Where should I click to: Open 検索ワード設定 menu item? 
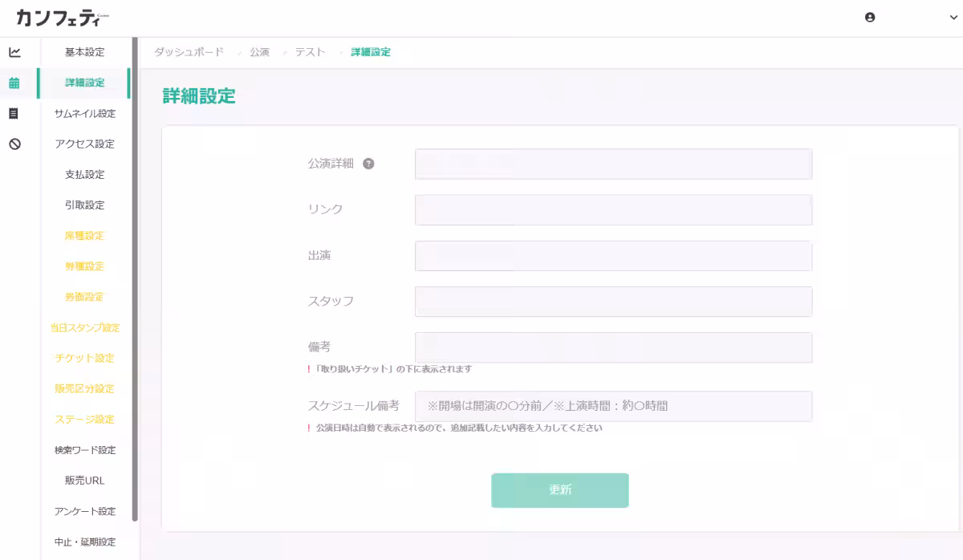(x=85, y=449)
